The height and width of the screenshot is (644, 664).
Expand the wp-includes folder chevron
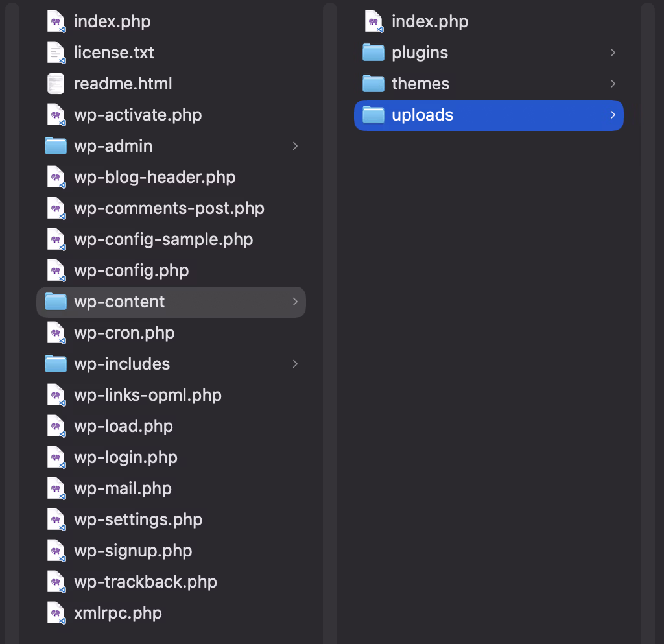[x=295, y=364]
